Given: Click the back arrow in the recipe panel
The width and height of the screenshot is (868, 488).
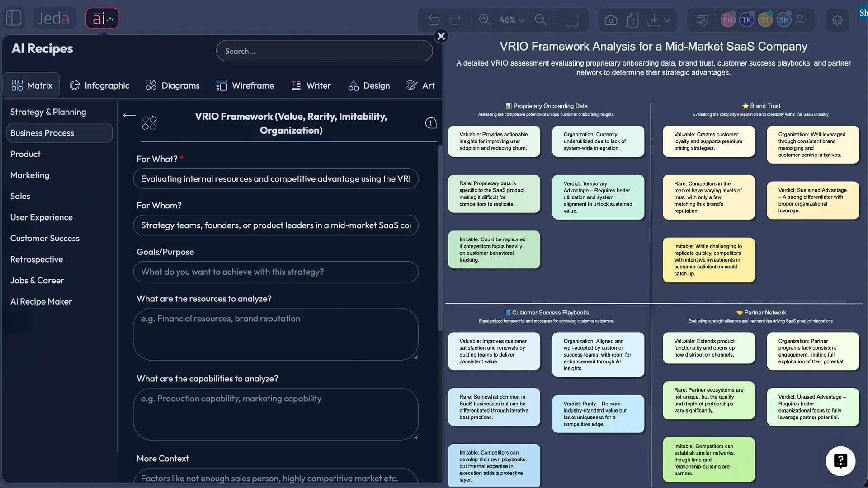Looking at the screenshot, I should click(129, 116).
